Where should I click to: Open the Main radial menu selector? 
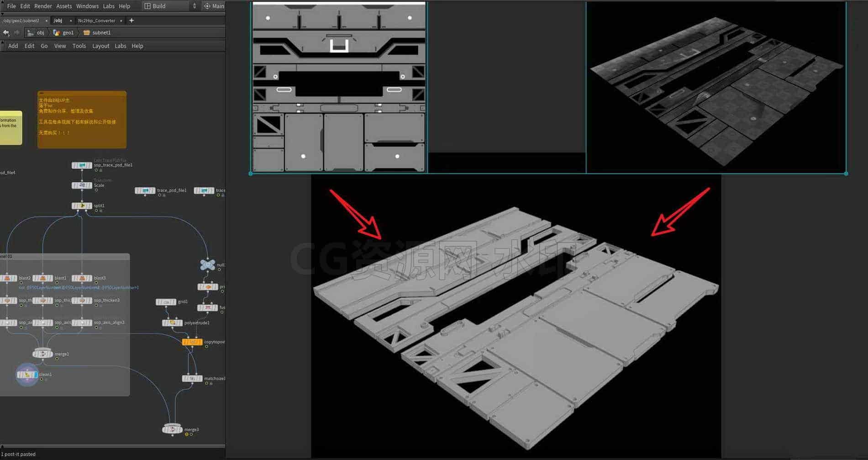214,6
